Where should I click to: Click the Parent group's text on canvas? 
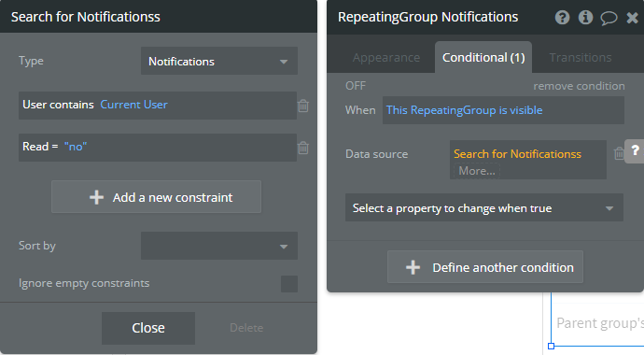600,323
